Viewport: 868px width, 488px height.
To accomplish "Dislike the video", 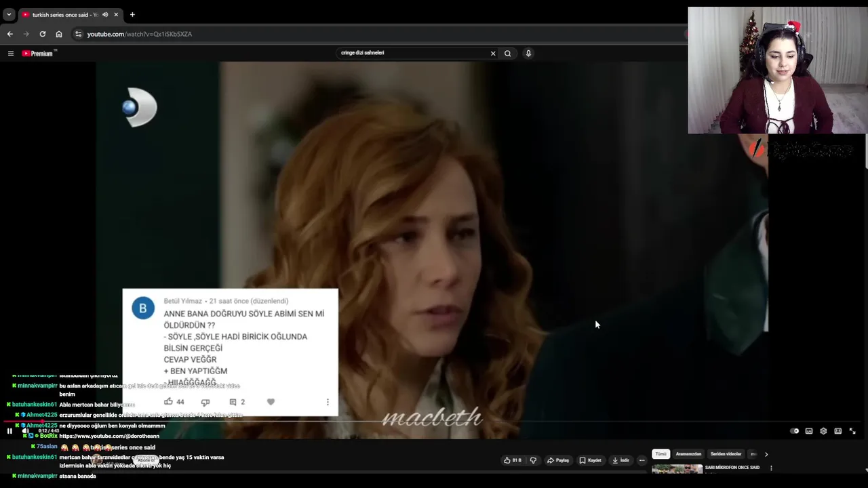I will click(x=533, y=460).
